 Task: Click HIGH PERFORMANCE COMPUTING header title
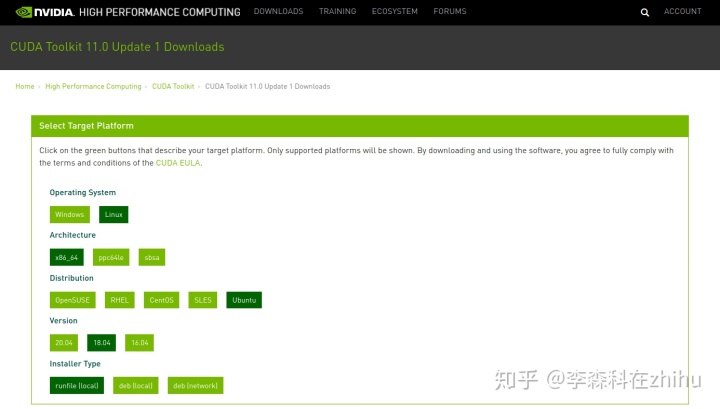(x=159, y=12)
